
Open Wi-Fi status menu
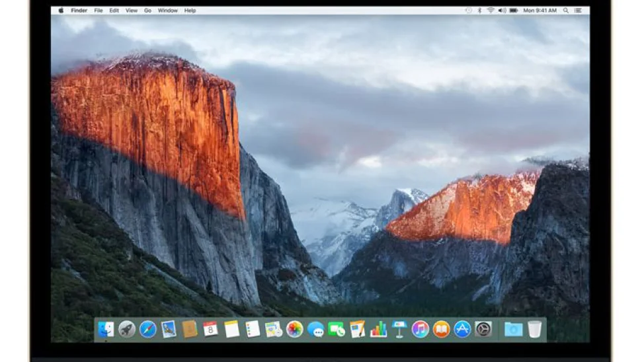(491, 11)
